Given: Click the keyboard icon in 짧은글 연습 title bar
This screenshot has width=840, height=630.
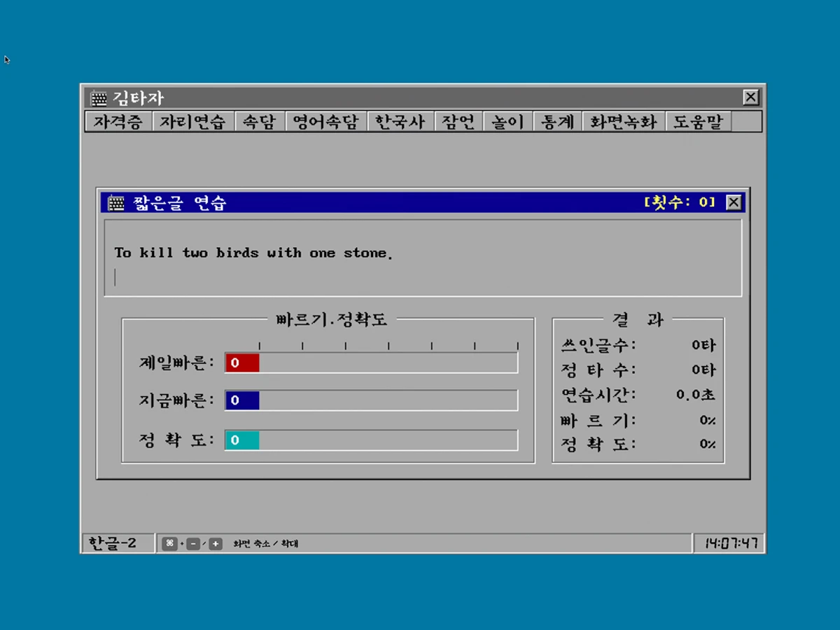Looking at the screenshot, I should click(x=116, y=203).
